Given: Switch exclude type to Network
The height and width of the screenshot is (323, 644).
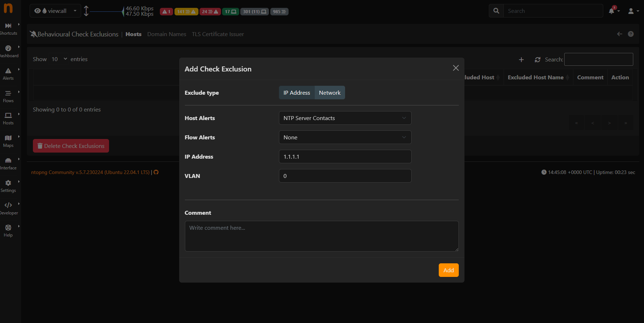Looking at the screenshot, I should click(329, 93).
